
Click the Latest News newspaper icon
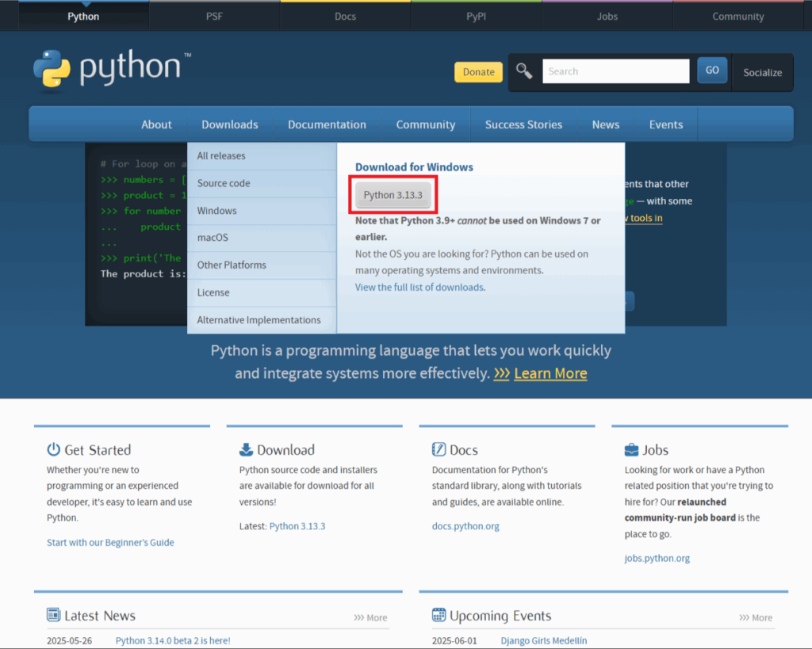[53, 615]
